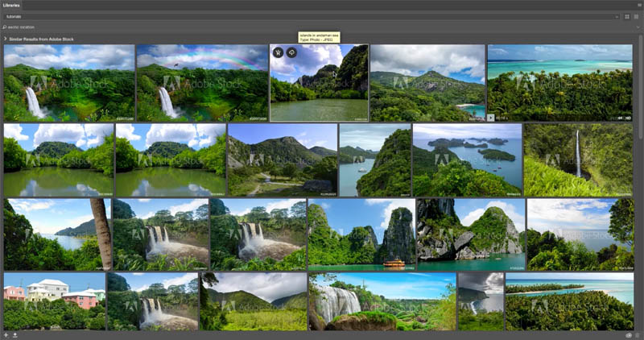Click the upload/import icon at panel bottom
This screenshot has height=340, width=644.
(15, 335)
